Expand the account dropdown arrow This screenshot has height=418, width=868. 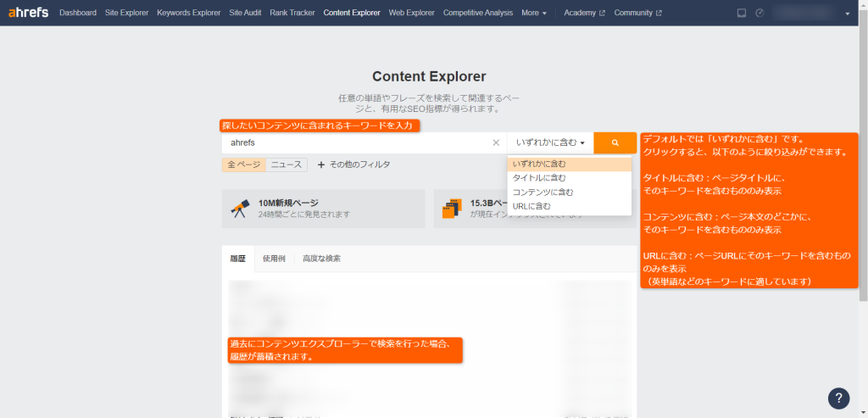848,14
